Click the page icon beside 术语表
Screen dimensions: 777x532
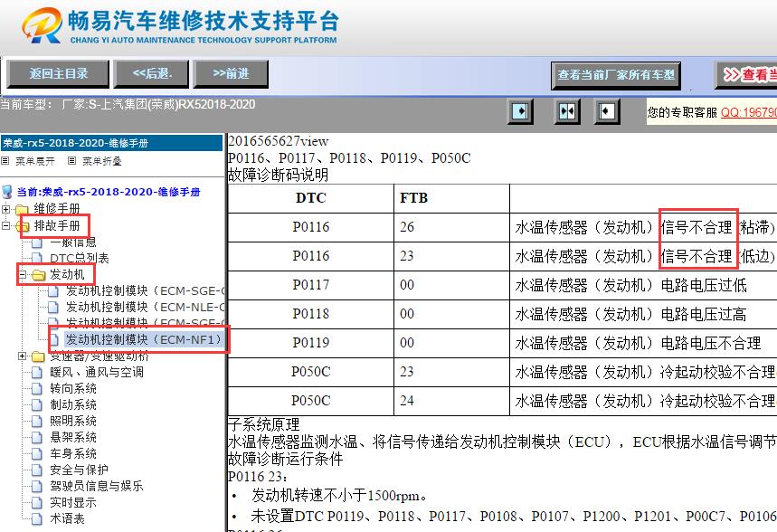37,519
